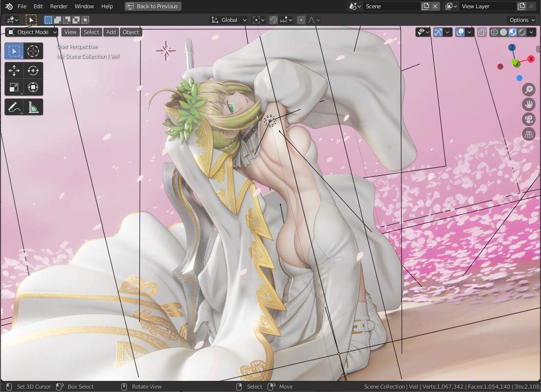Choose the Scale tool
541x392 pixels.
[14, 87]
